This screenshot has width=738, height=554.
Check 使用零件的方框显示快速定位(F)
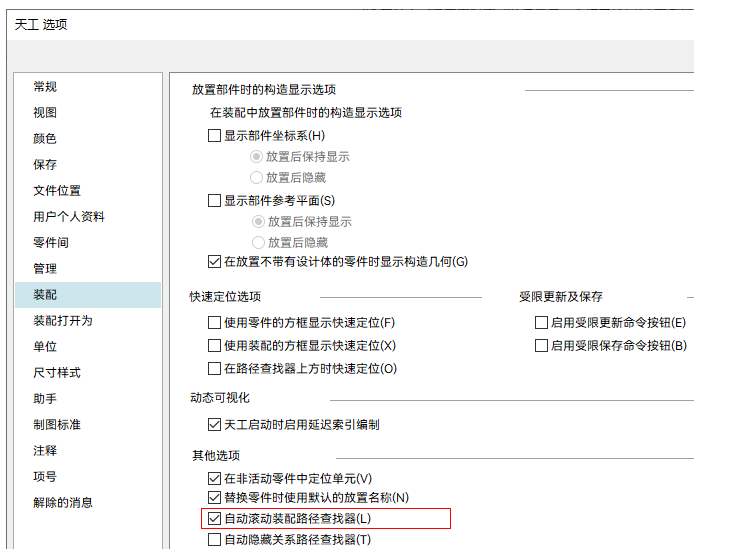tap(214, 323)
